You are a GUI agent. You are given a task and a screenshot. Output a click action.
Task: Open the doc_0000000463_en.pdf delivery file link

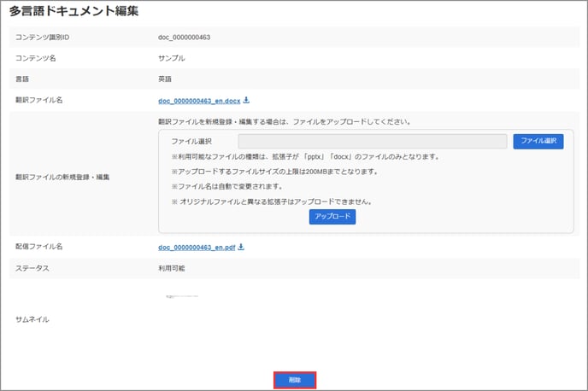pos(197,248)
